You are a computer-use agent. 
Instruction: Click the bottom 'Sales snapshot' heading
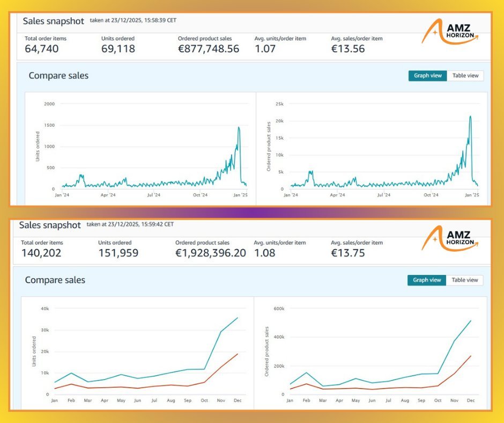tap(50, 225)
